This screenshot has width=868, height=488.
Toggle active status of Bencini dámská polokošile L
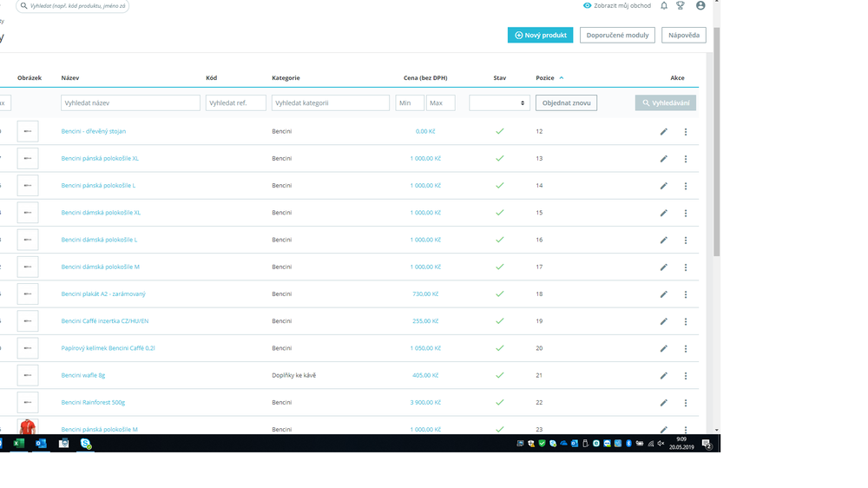499,240
